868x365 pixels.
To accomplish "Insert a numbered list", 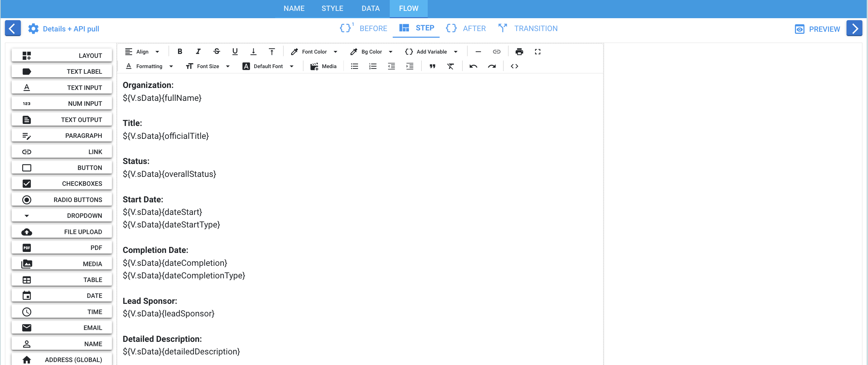I will point(373,66).
